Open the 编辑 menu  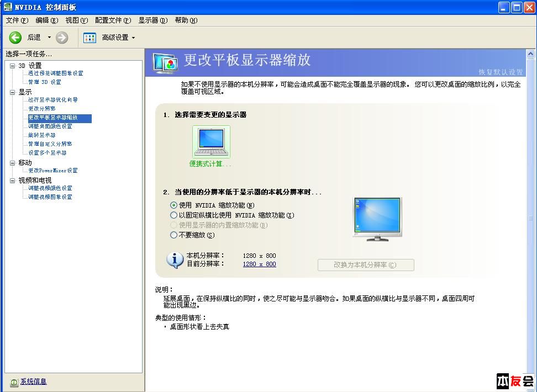tap(47, 20)
